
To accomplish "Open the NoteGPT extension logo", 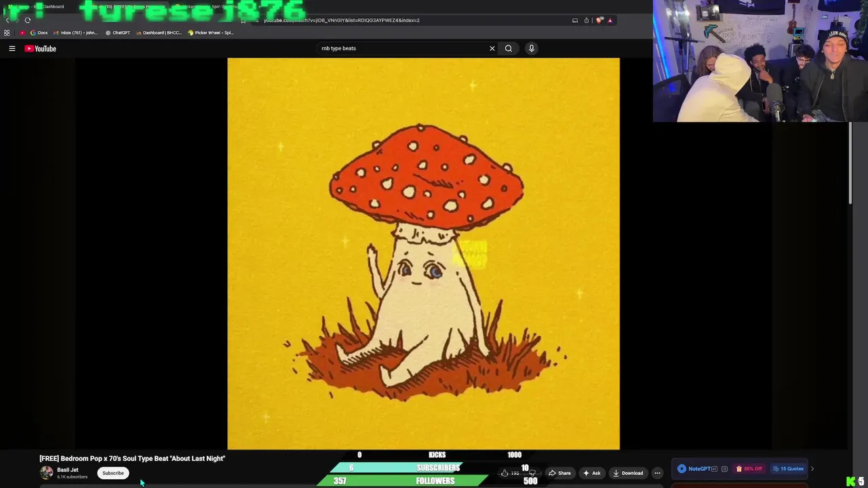I will 694,468.
